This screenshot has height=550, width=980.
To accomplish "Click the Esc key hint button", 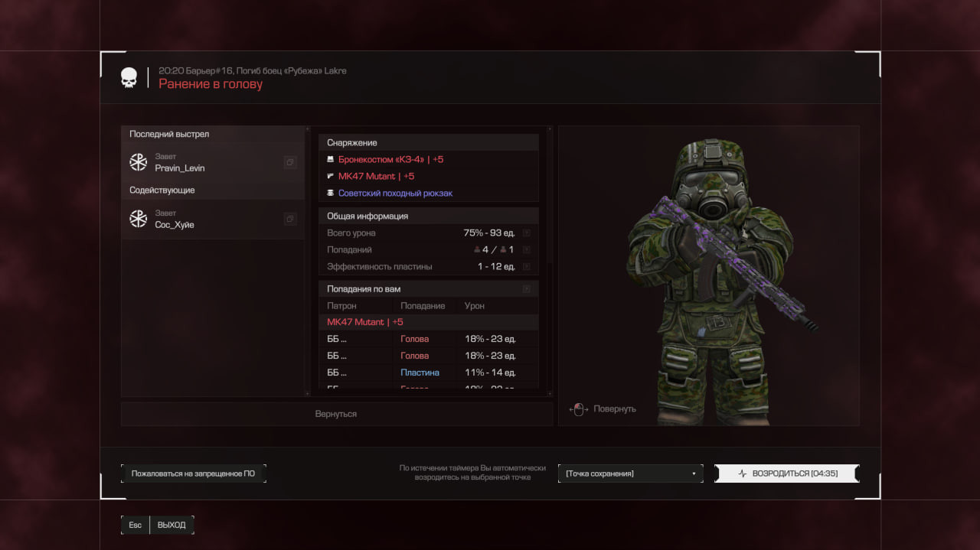I will [135, 525].
